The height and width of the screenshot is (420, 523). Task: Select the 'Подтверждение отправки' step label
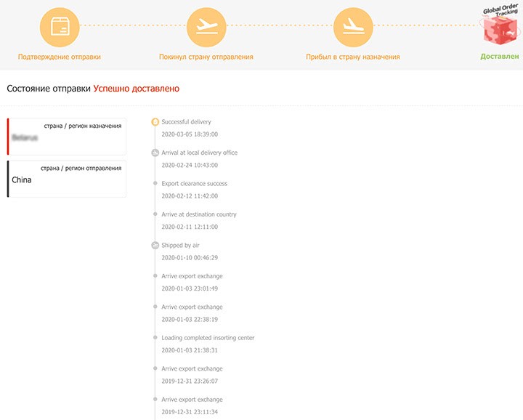[60, 57]
